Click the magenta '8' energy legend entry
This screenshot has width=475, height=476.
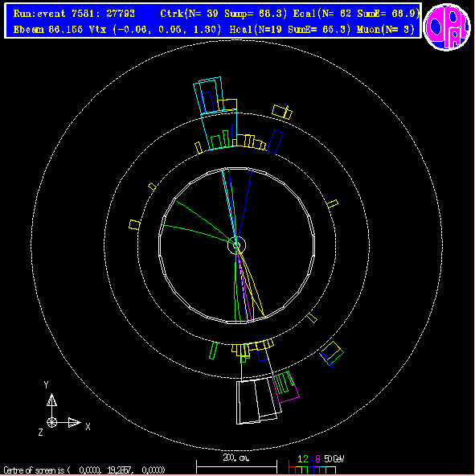tap(317, 459)
